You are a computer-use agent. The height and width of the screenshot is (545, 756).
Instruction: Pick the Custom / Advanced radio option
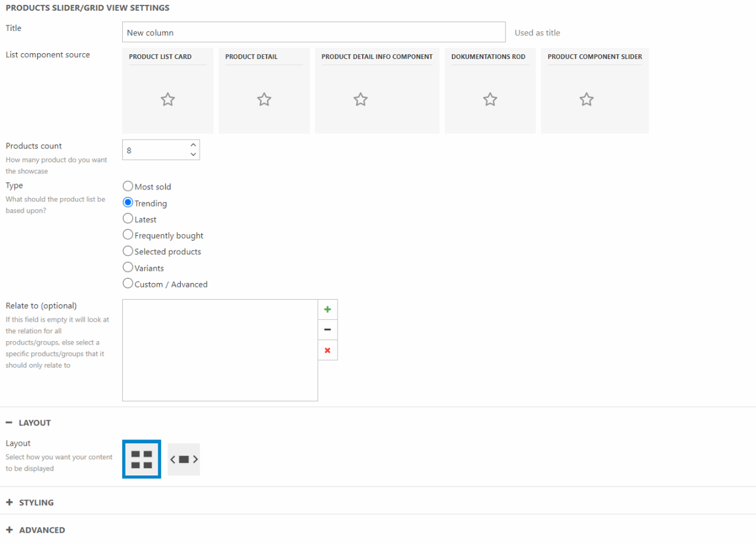click(128, 284)
